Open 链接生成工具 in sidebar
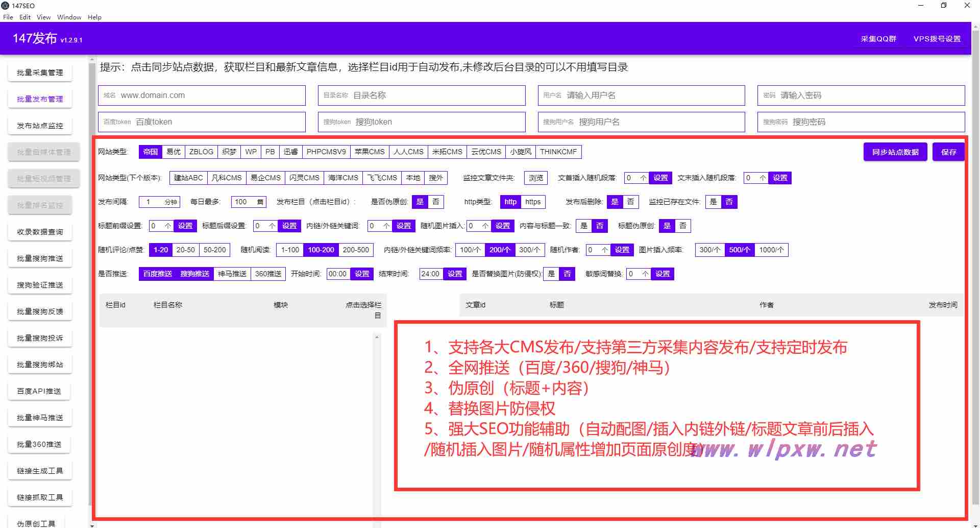Screen dimensions: 980x528 click(40, 471)
